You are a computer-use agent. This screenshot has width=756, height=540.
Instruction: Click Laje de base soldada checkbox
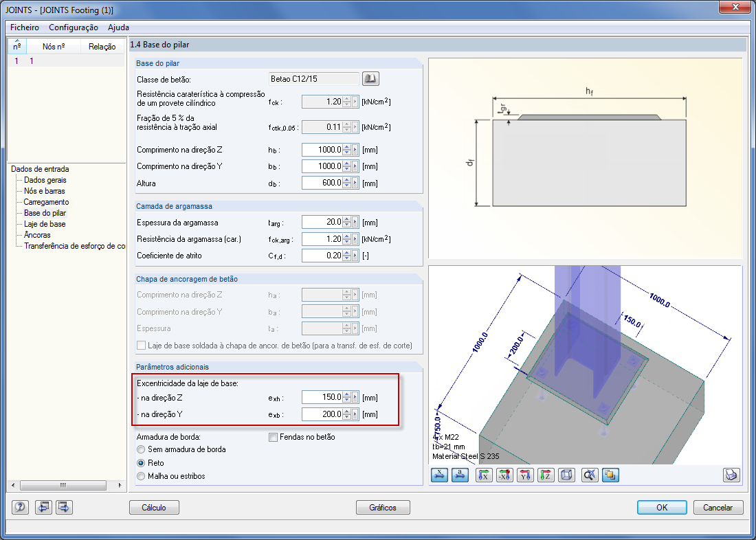141,345
